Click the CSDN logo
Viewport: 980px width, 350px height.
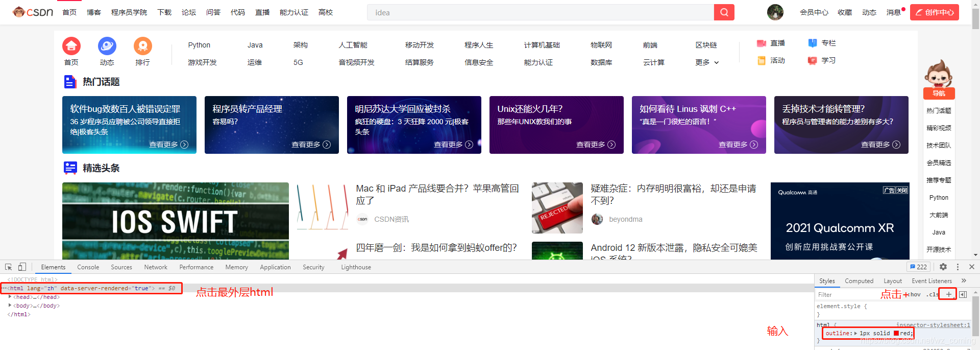[33, 12]
